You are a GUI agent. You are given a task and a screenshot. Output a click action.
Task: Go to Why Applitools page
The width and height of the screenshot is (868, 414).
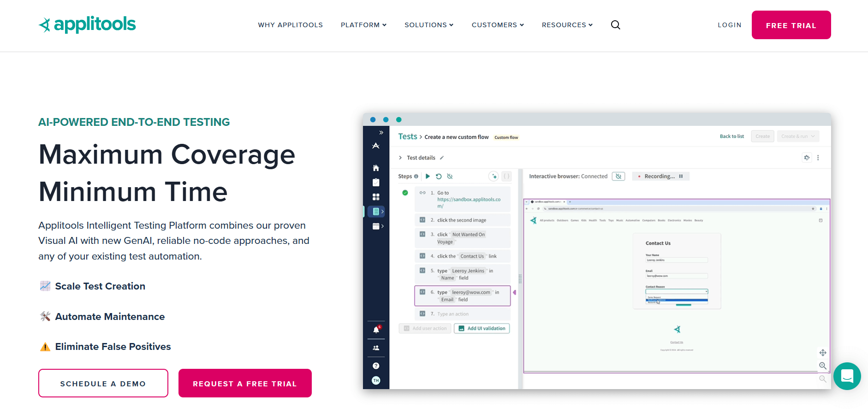coord(291,25)
